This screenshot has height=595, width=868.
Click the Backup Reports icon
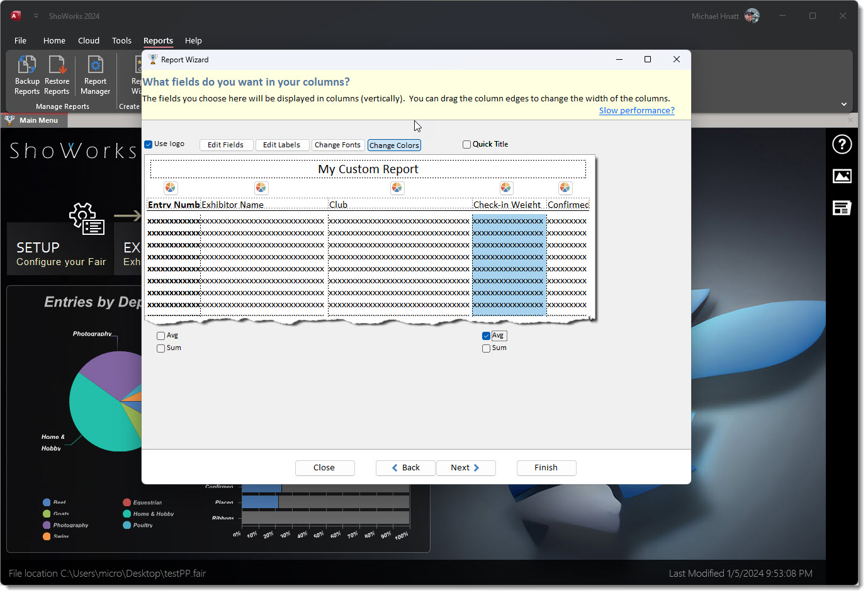tap(27, 65)
